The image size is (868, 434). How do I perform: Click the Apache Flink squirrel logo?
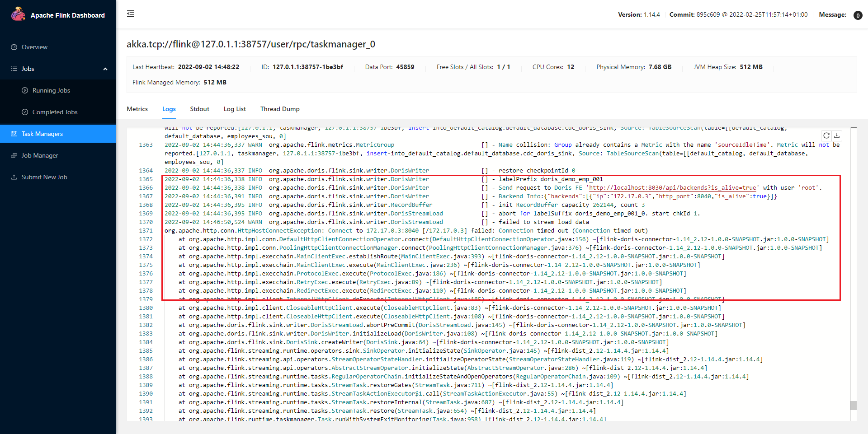18,14
